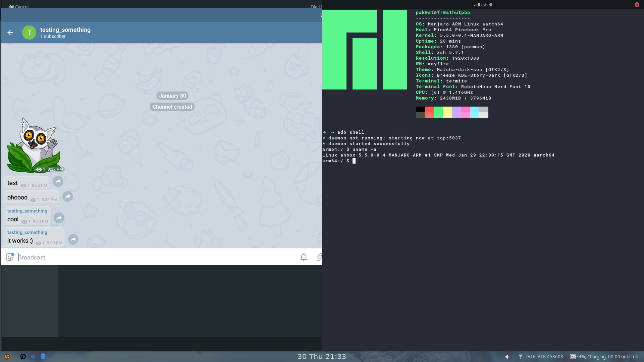
Task: Close the adb shell terminal window
Action: [x=637, y=5]
